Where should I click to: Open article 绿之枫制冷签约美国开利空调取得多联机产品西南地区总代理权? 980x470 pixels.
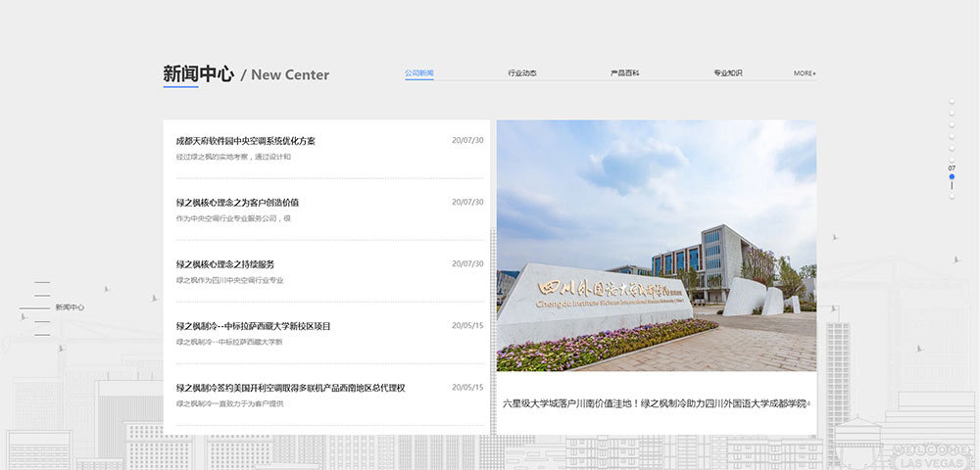pos(291,388)
